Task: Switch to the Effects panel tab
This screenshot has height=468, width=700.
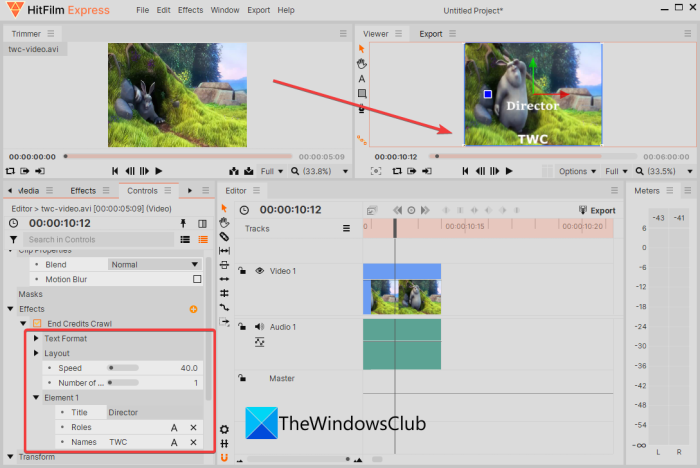Action: 83,191
